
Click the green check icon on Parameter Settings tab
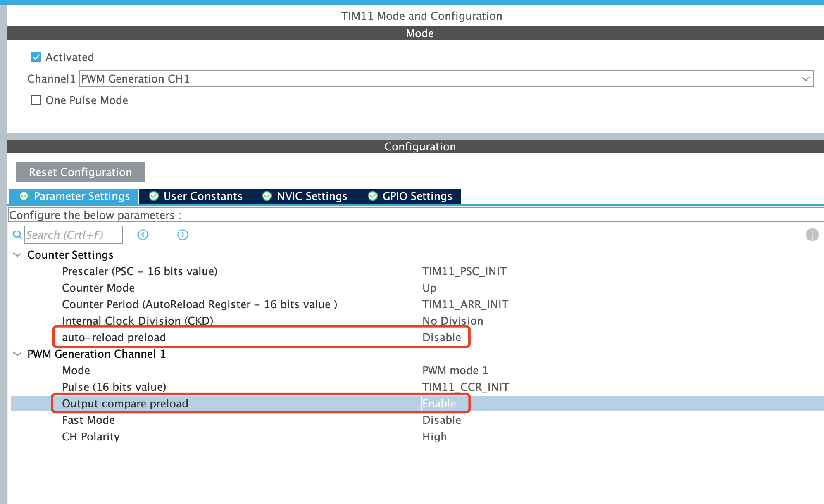(24, 196)
